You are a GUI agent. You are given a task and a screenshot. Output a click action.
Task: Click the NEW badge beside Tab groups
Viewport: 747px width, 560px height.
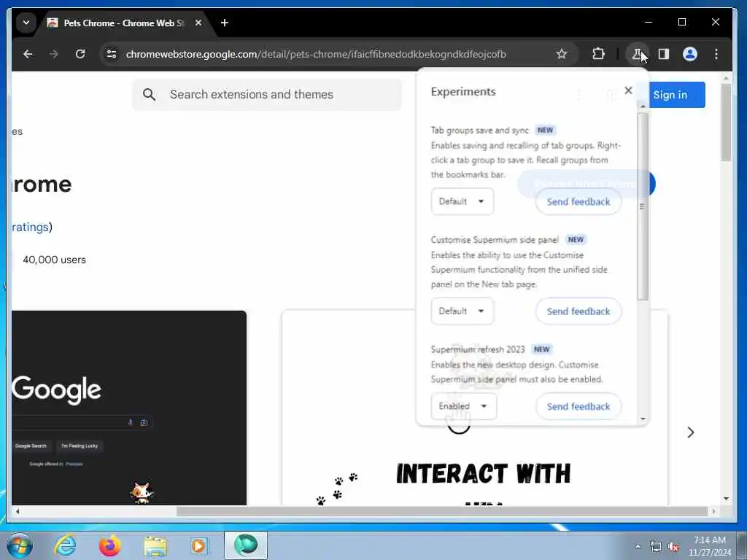tap(545, 130)
